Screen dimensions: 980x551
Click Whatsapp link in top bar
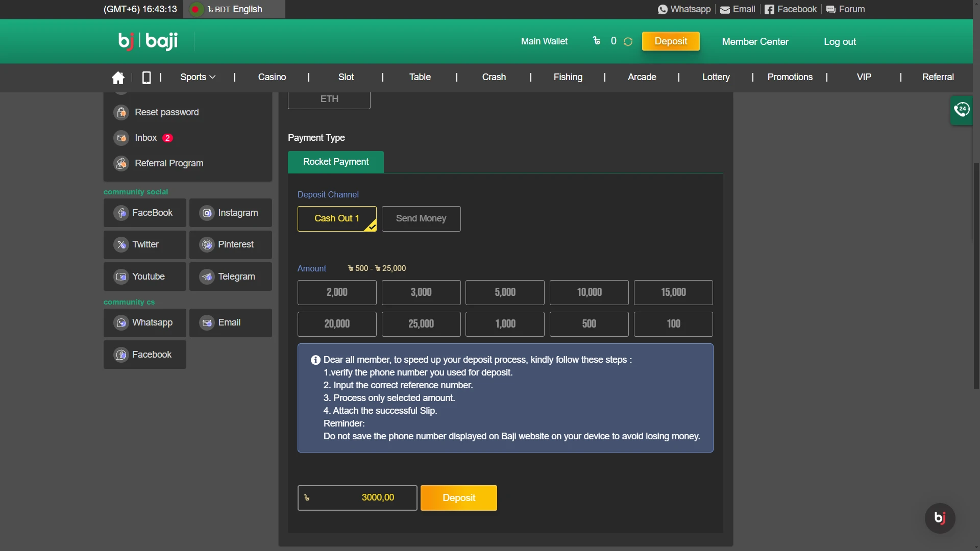point(684,9)
